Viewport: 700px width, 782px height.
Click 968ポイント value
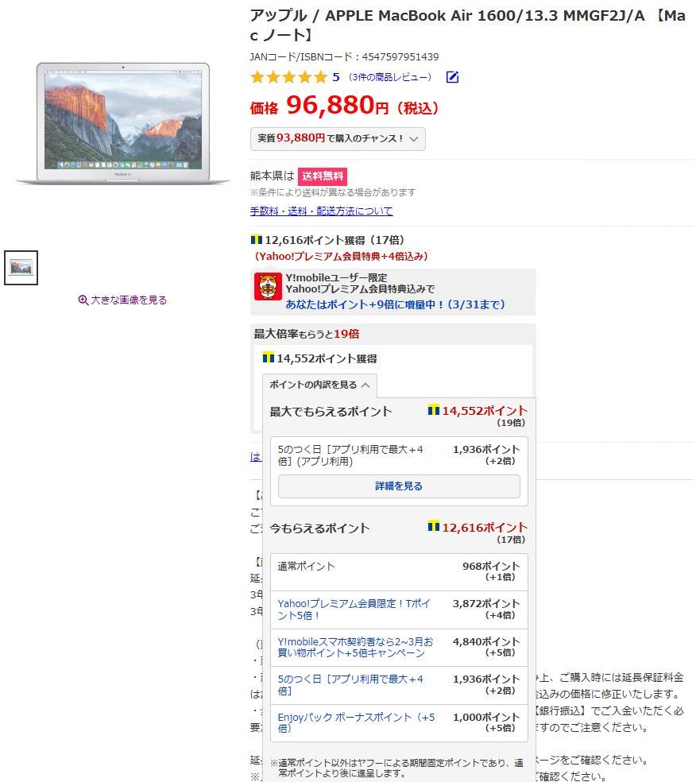tap(491, 566)
